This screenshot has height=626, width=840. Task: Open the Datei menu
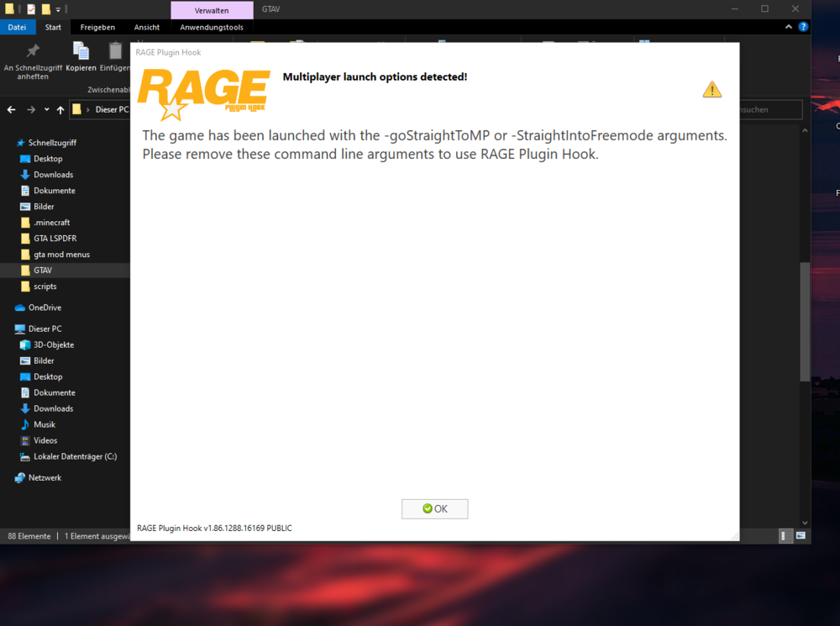pos(18,27)
